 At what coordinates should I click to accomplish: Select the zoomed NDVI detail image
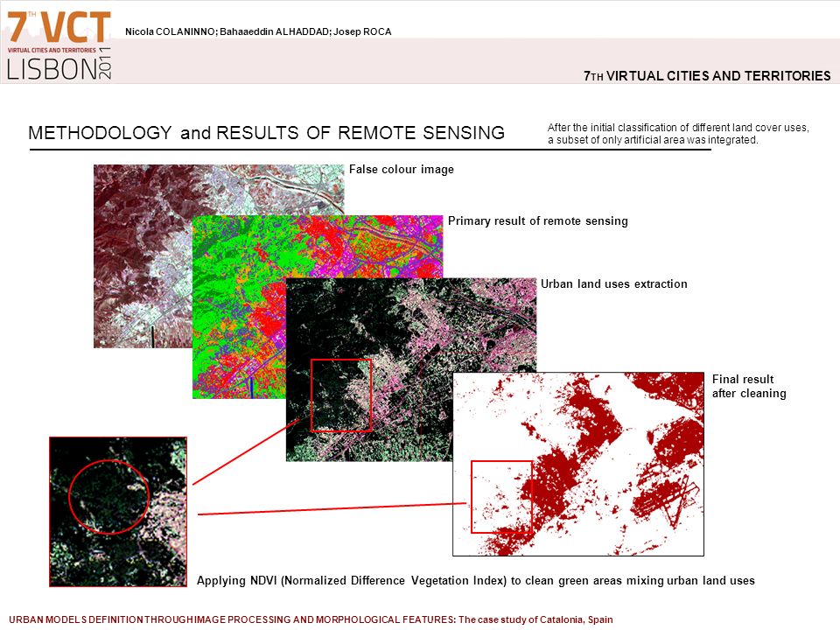(118, 512)
